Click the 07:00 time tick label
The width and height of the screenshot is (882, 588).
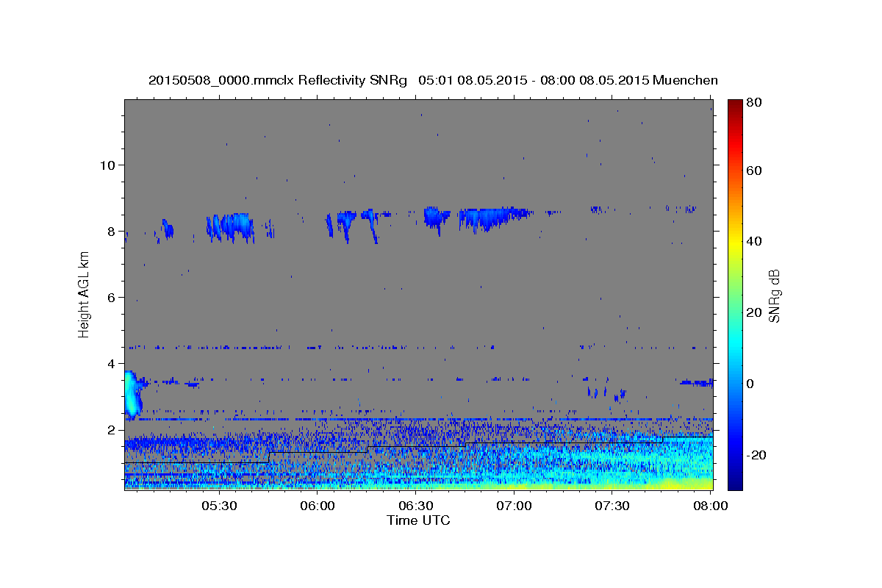click(514, 506)
